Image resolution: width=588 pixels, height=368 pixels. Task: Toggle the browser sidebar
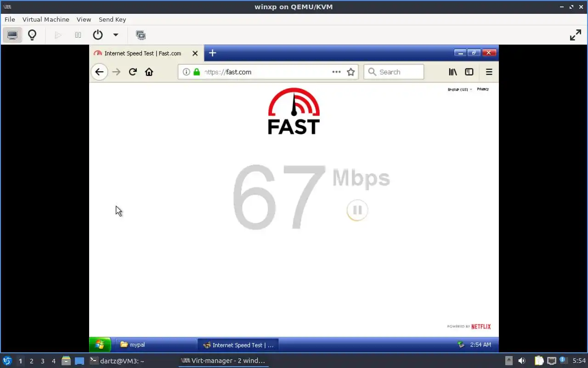(x=469, y=72)
